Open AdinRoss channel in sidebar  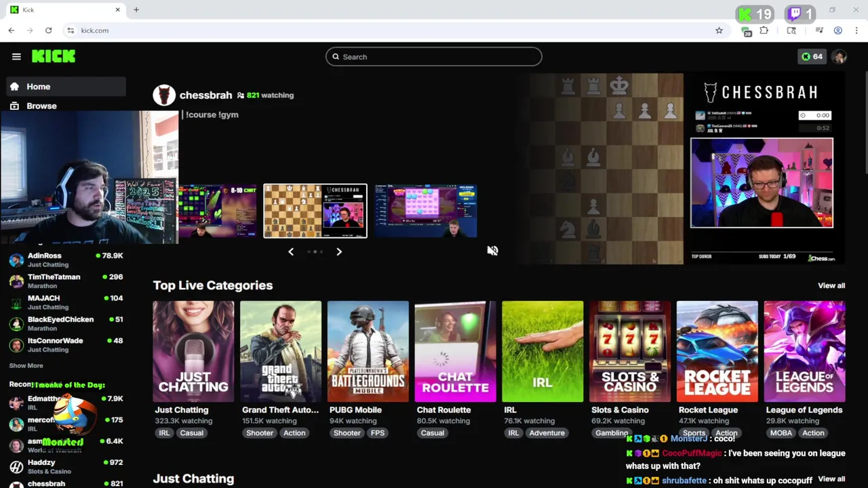(x=66, y=260)
